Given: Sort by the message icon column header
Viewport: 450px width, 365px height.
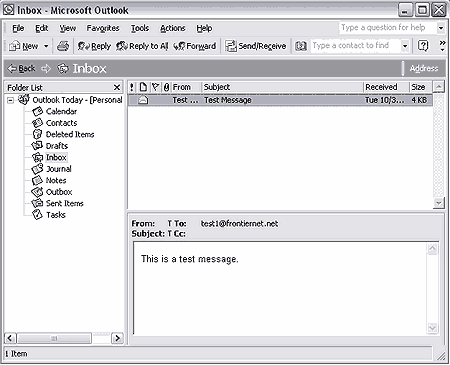Looking at the screenshot, I should tap(143, 87).
